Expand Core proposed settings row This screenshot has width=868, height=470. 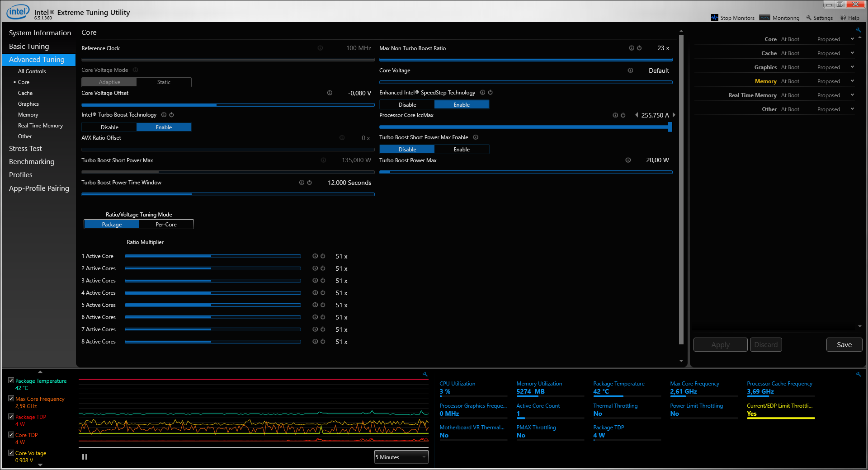[x=852, y=39]
